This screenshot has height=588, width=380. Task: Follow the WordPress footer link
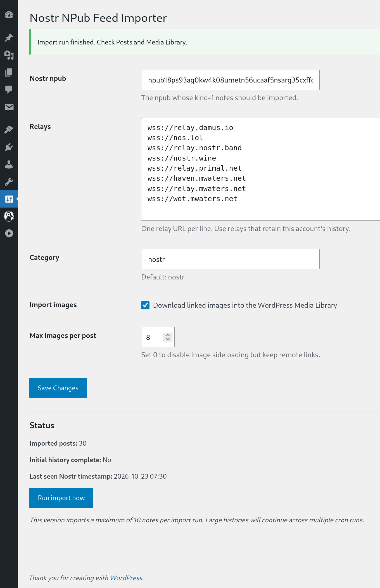pyautogui.click(x=126, y=578)
